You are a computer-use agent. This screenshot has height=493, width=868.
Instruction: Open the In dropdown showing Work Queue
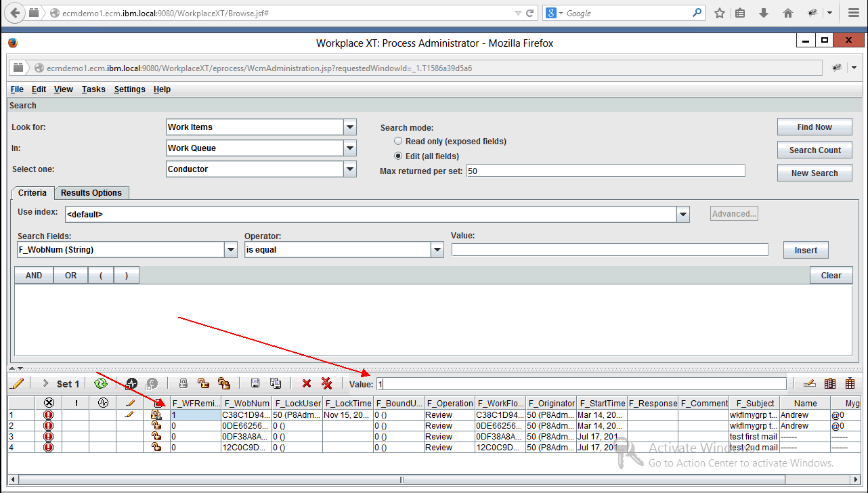349,148
